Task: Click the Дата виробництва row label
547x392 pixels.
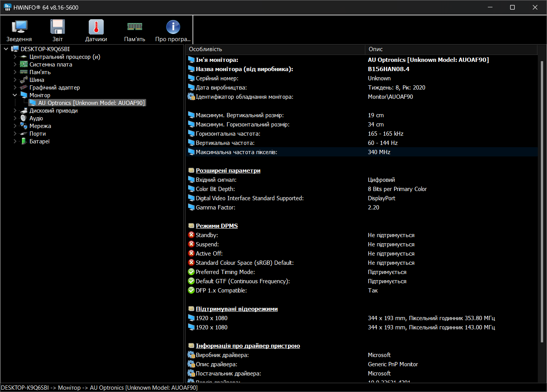Action: (x=221, y=88)
